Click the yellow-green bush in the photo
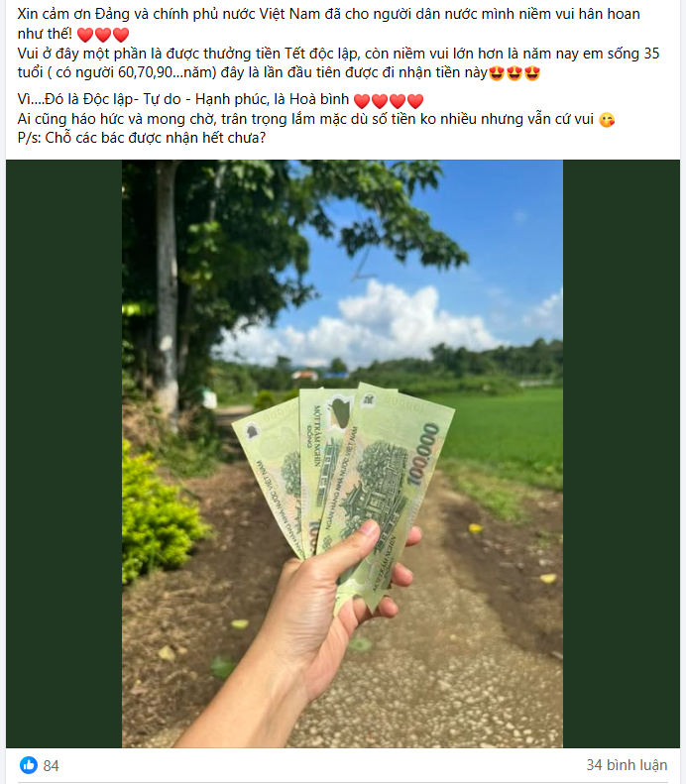 [x=158, y=515]
